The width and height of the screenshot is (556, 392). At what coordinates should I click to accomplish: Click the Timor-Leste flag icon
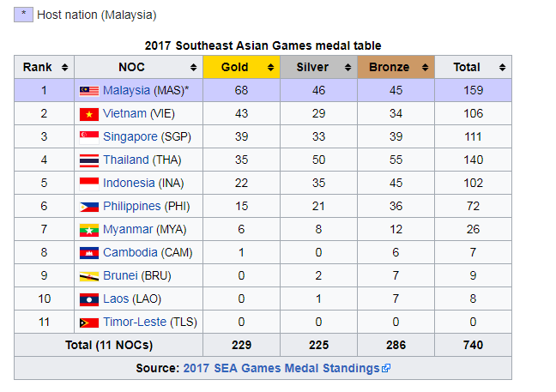click(89, 322)
